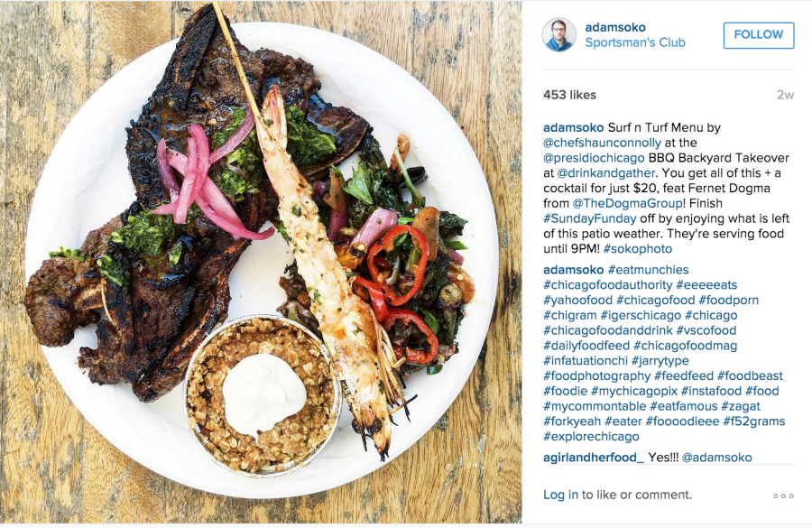
Task: Open the #chicagofoodauthority hashtag
Action: pos(607,284)
